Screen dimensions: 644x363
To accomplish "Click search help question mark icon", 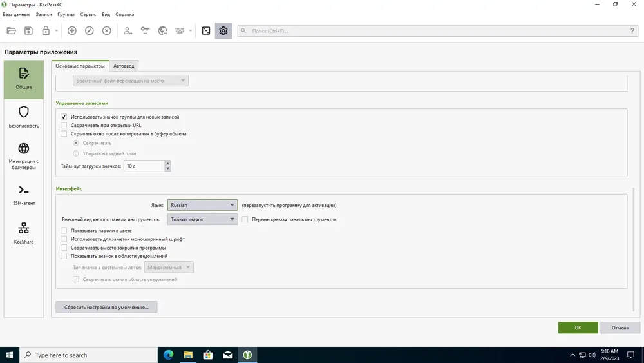I will click(x=632, y=31).
